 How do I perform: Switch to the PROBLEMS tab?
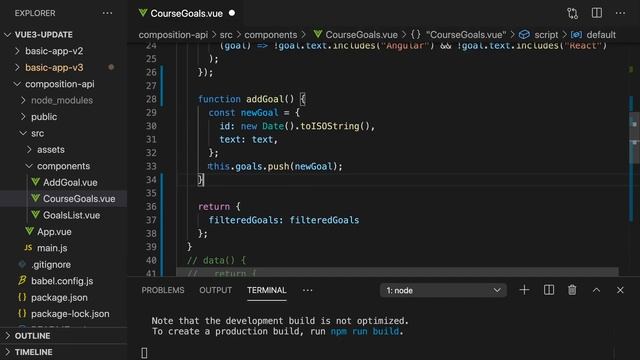tap(163, 290)
